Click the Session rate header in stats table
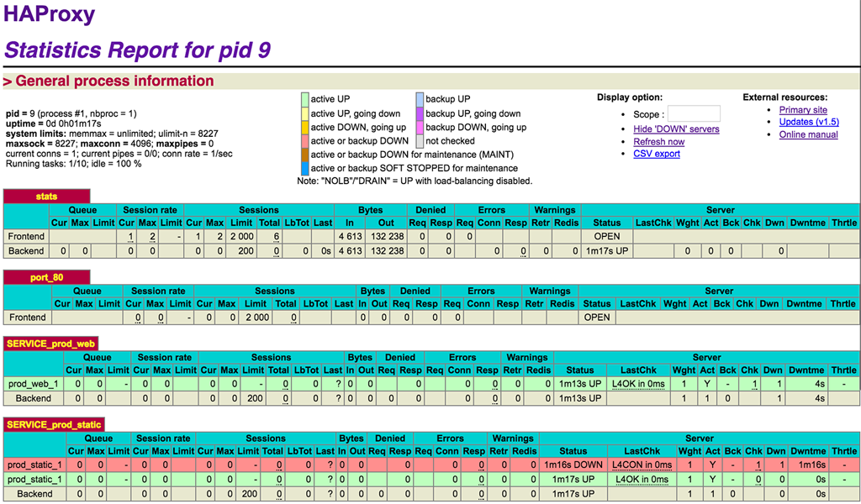The width and height of the screenshot is (861, 504). coord(150,210)
